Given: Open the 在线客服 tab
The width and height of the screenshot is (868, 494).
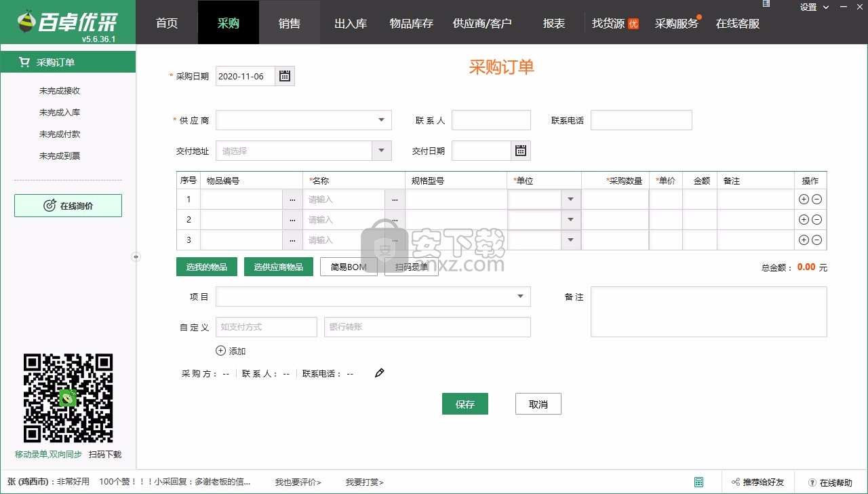Looking at the screenshot, I should pos(738,23).
